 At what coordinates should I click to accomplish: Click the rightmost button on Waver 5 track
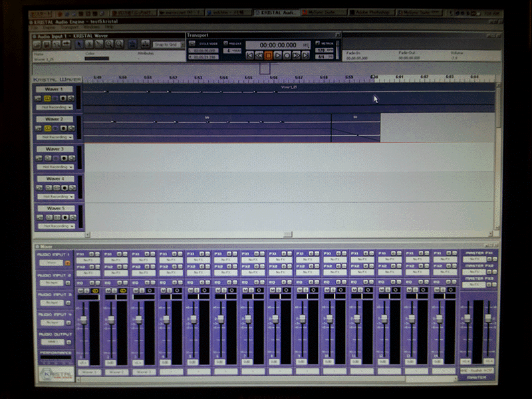pos(72,217)
